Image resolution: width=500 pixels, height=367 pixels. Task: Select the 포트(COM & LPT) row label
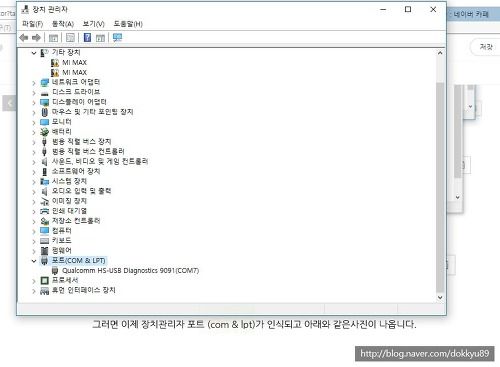(79, 260)
